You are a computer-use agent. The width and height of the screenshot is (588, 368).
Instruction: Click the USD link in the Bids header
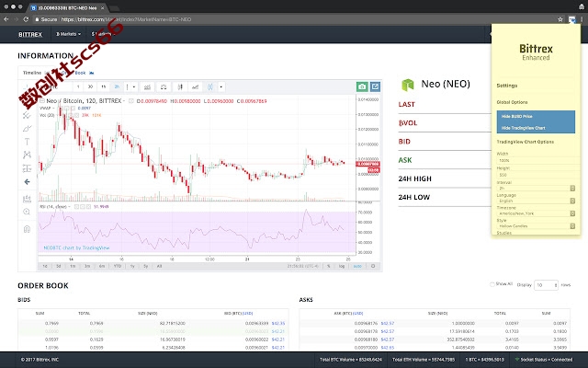[x=247, y=313]
